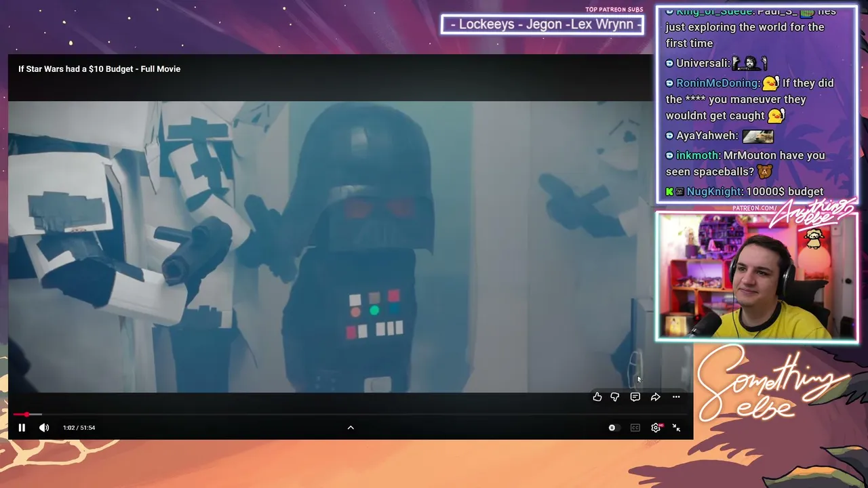Expand the chevron-up panel in player
868x488 pixels.
point(351,428)
